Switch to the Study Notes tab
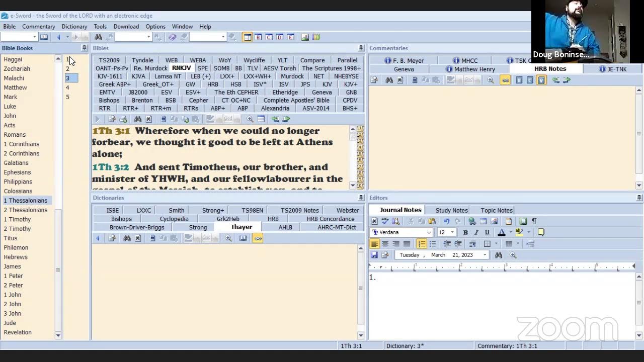The width and height of the screenshot is (644, 362). click(451, 210)
